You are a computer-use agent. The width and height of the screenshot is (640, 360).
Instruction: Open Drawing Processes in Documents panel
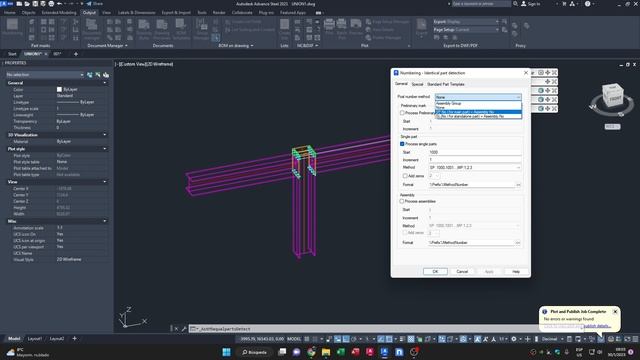162,29
